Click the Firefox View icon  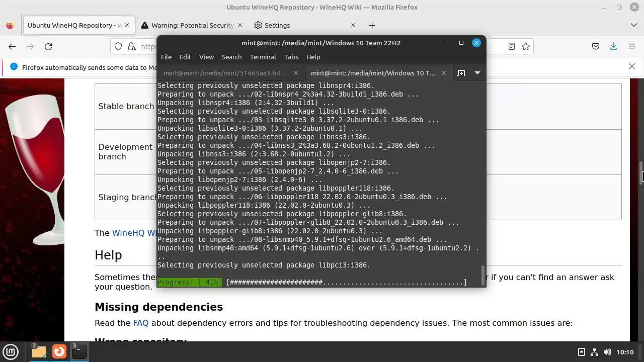coord(10,25)
